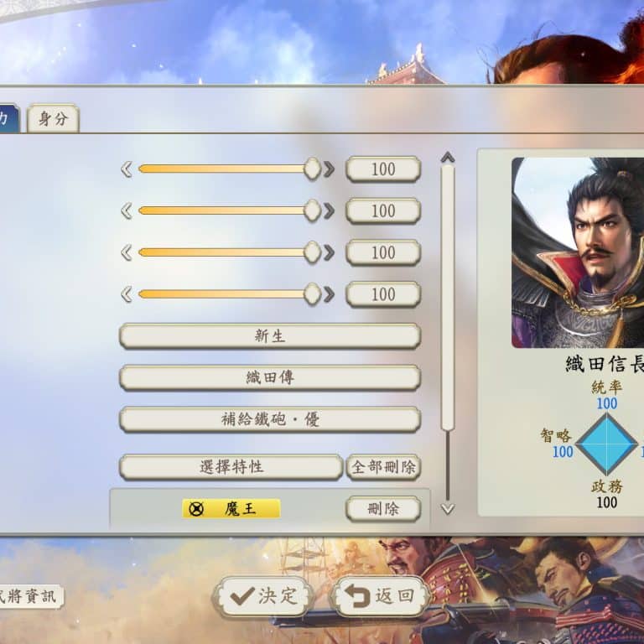Decrease the second slider with left arrow
Screen dimensions: 644x644
(127, 210)
